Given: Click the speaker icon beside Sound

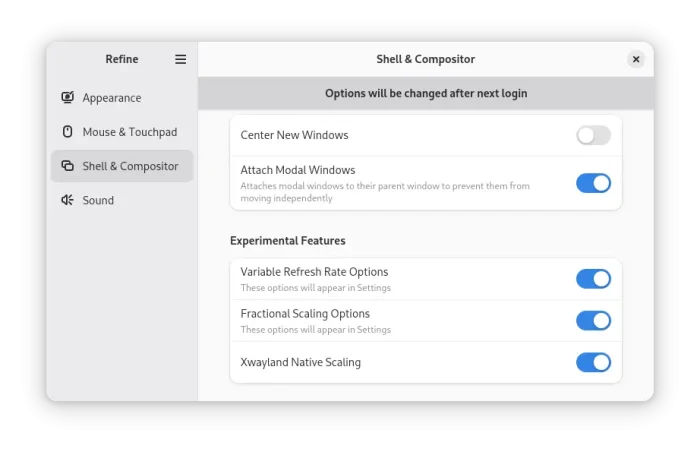Looking at the screenshot, I should coord(67,200).
